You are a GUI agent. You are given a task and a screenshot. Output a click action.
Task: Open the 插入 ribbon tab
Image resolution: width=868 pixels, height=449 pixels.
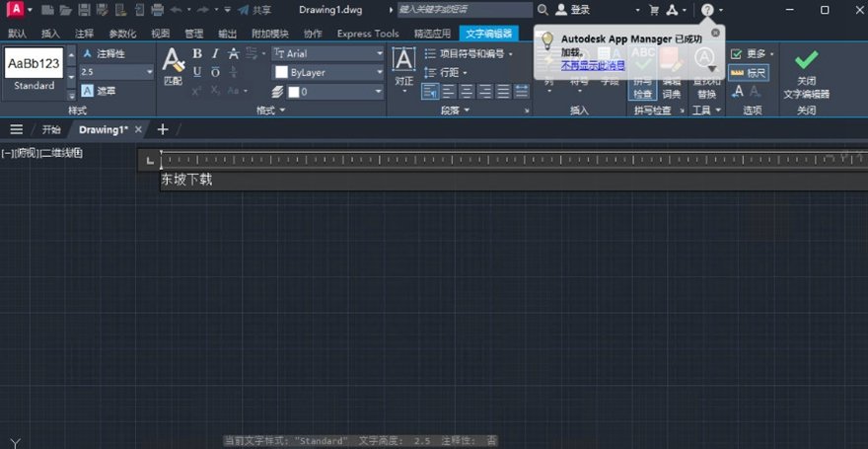[50, 34]
